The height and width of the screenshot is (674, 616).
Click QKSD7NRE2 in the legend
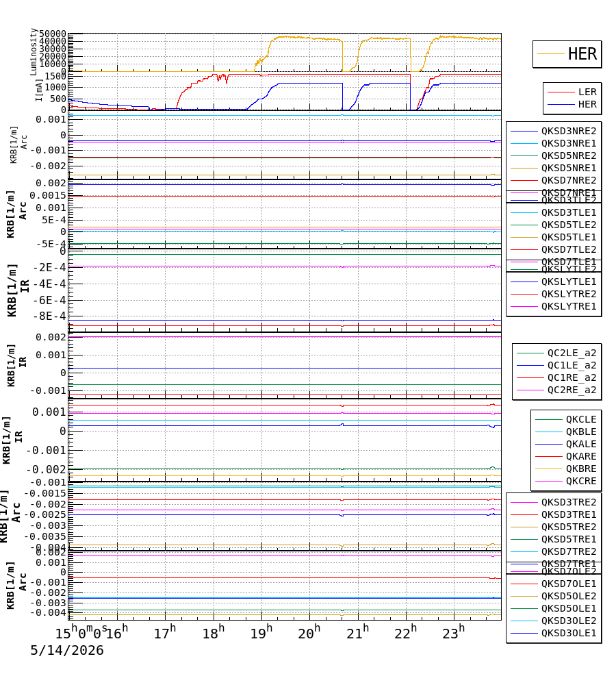point(569,181)
